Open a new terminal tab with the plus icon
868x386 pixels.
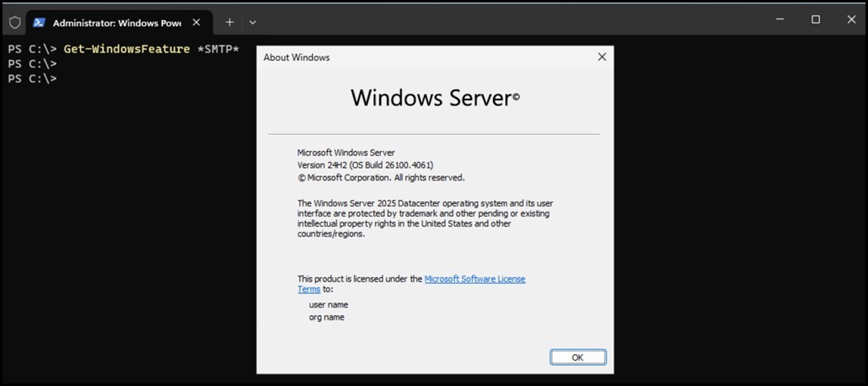(x=230, y=22)
